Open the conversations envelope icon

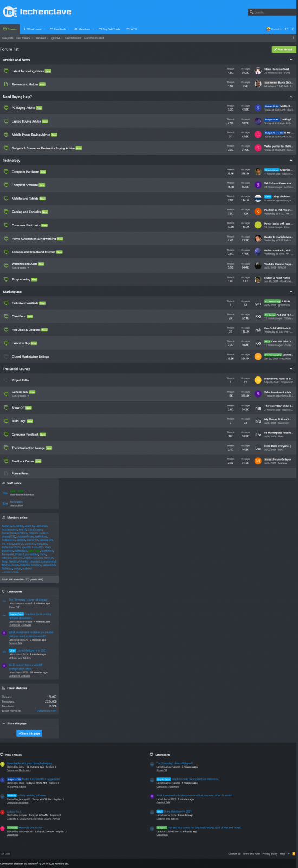coord(286,29)
